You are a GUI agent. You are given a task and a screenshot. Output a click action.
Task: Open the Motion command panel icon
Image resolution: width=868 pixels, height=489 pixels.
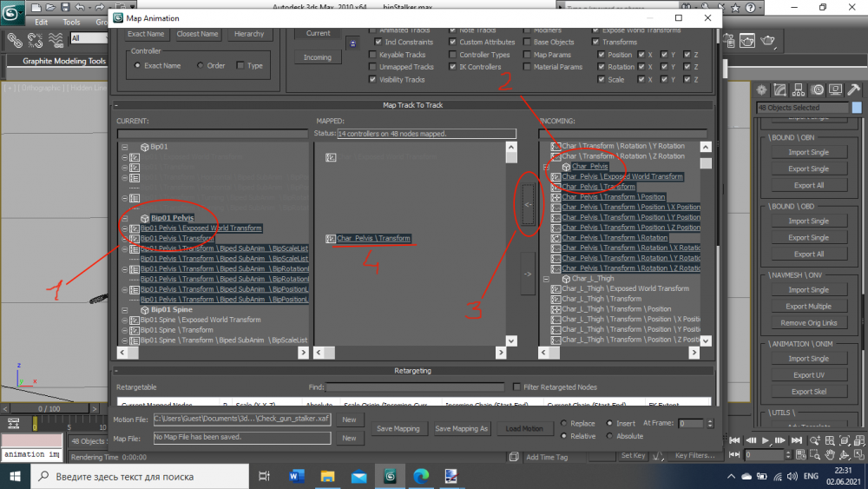[x=819, y=90]
